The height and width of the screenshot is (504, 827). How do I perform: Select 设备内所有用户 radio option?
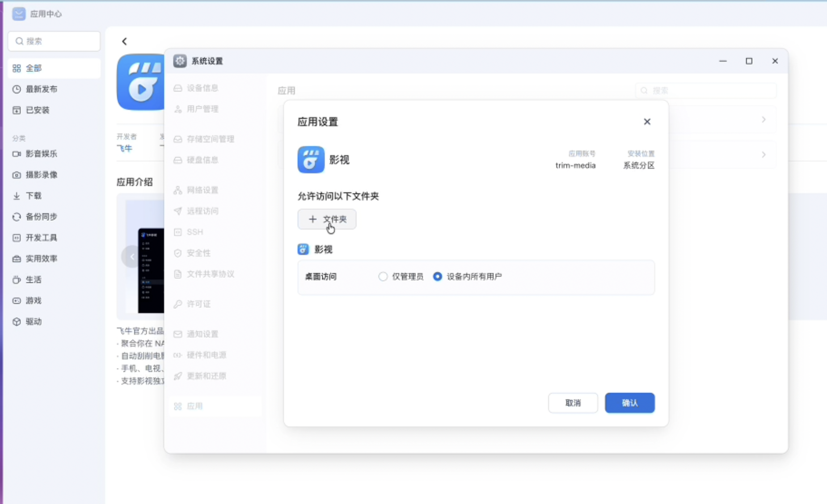438,277
